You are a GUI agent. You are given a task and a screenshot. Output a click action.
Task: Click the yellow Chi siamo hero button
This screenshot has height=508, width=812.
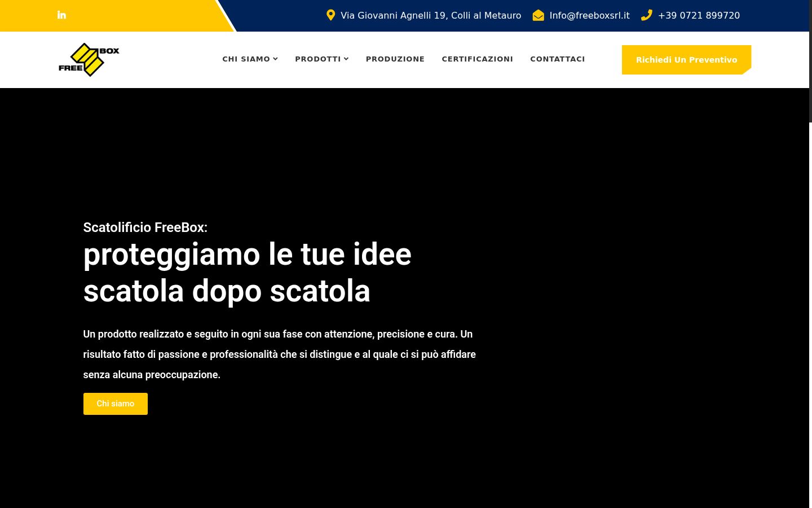click(x=116, y=404)
